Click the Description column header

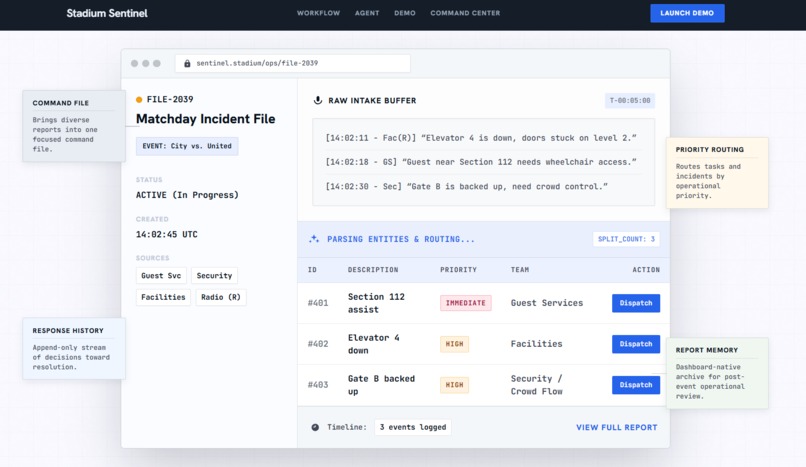[x=373, y=270]
